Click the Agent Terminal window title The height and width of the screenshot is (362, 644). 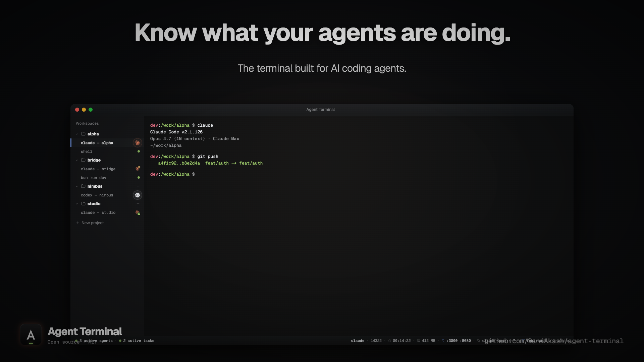320,109
